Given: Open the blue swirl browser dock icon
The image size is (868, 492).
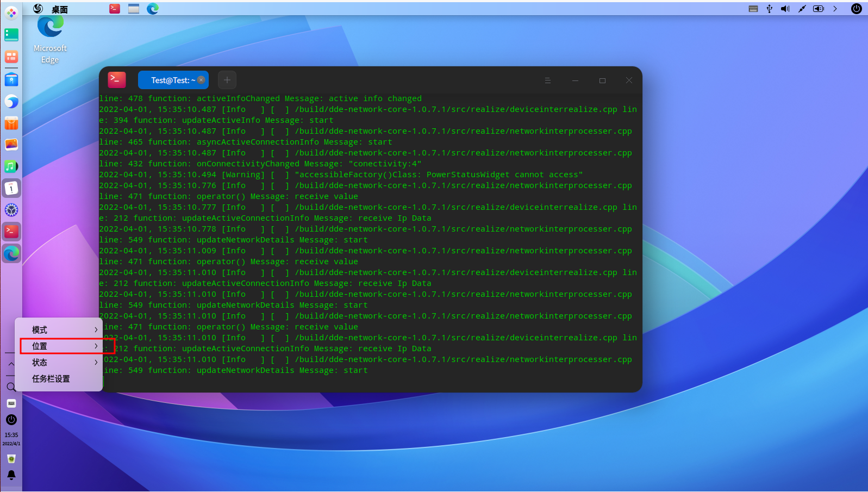Looking at the screenshot, I should point(11,101).
